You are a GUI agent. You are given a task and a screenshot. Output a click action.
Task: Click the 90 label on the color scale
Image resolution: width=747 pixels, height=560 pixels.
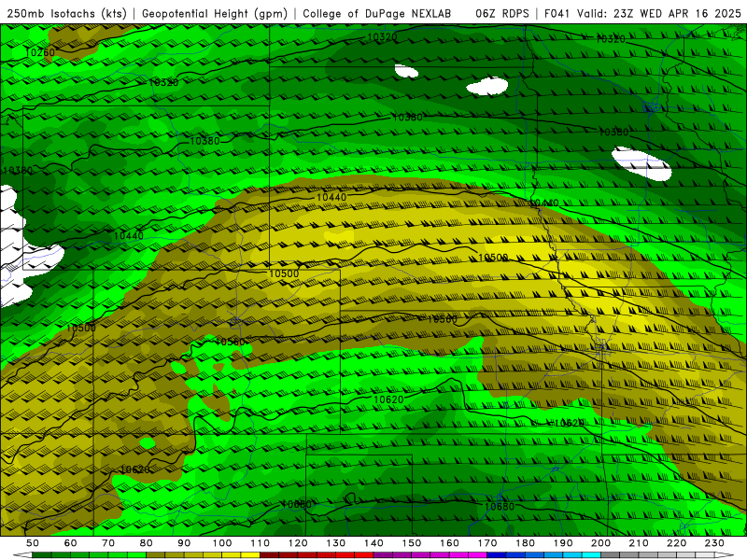184,543
